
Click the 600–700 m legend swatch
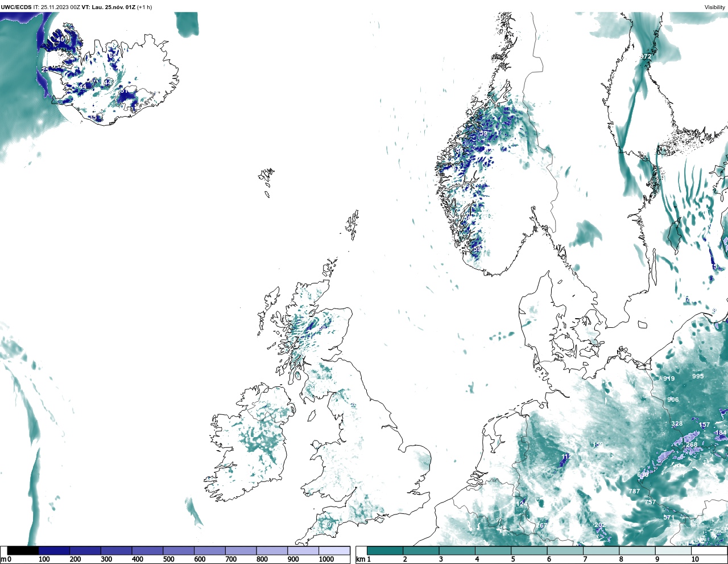pyautogui.click(x=209, y=551)
